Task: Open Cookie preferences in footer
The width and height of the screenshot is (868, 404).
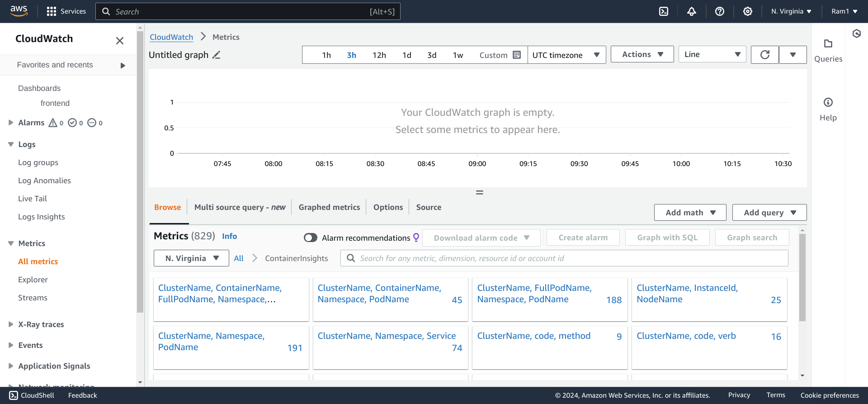Action: 830,395
